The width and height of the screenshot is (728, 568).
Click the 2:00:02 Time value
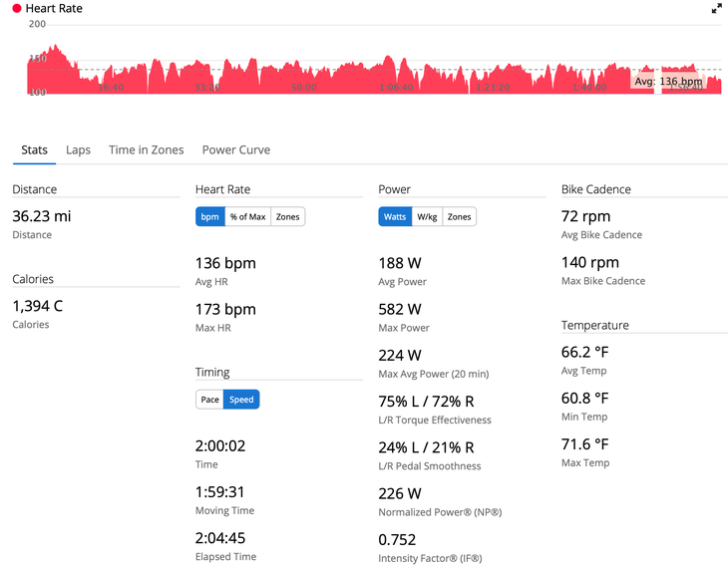220,446
